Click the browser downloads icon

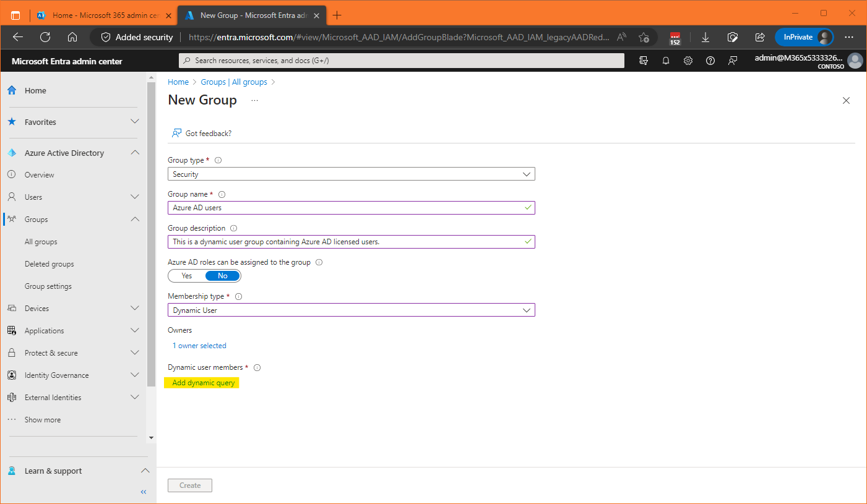705,37
